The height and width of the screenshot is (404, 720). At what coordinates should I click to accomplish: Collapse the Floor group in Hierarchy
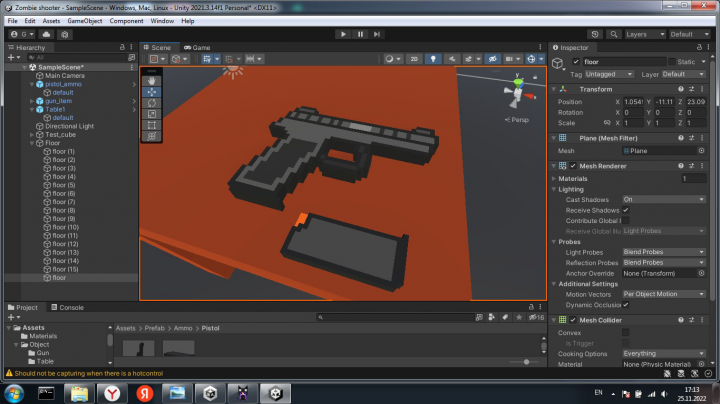pos(32,143)
